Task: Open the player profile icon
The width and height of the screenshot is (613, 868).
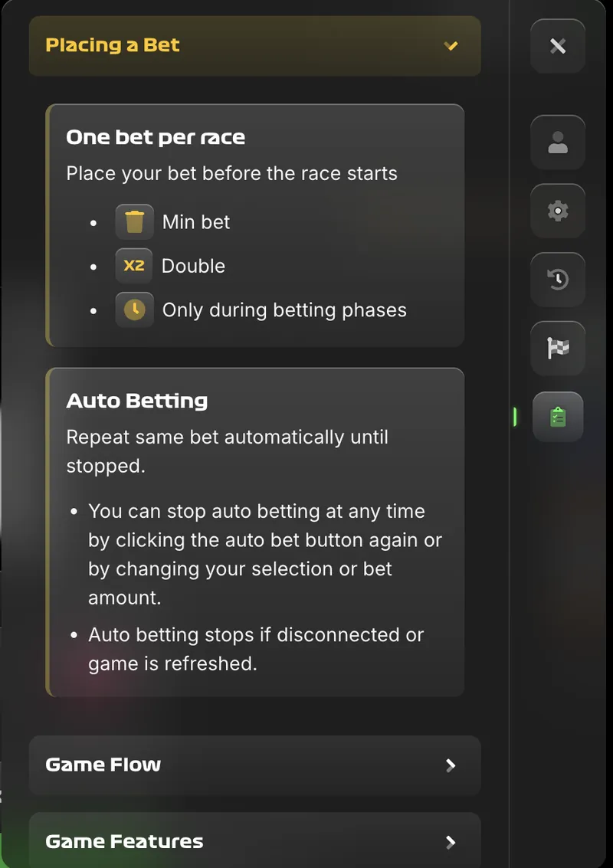Action: point(558,142)
